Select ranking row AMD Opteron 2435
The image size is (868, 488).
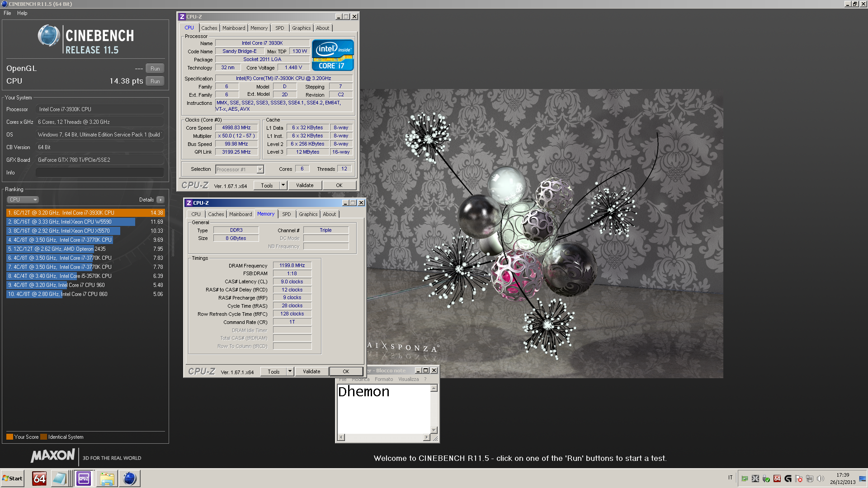85,249
